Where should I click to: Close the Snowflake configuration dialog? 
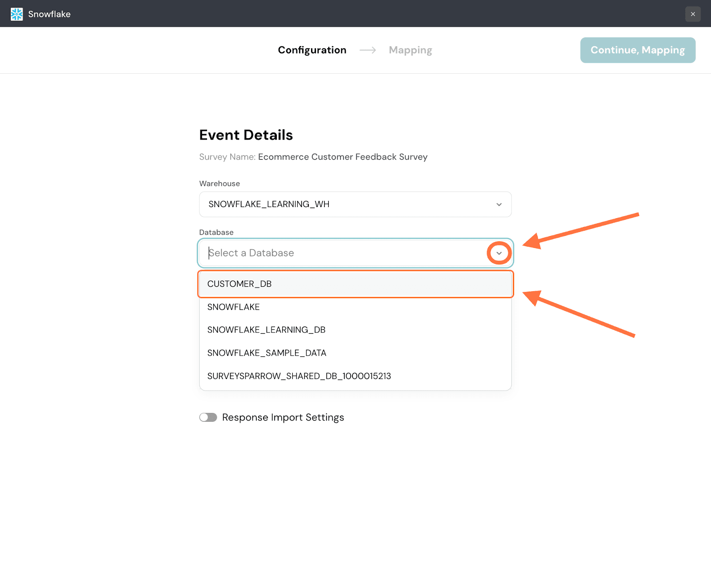pyautogui.click(x=692, y=14)
